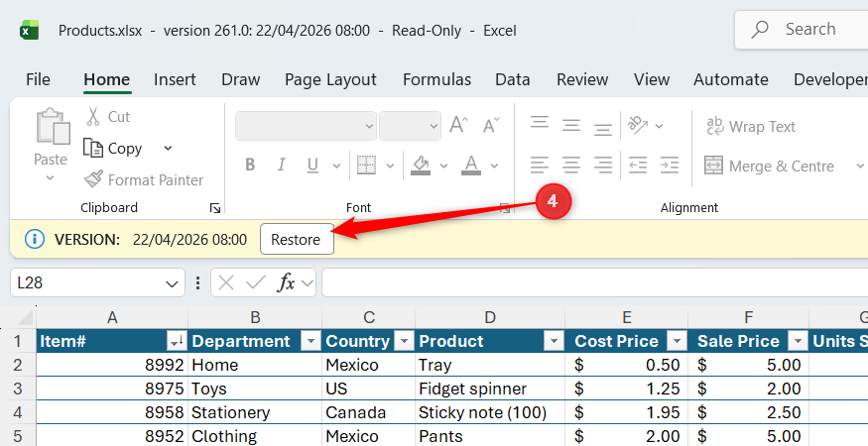Click the Restore version button

click(297, 239)
